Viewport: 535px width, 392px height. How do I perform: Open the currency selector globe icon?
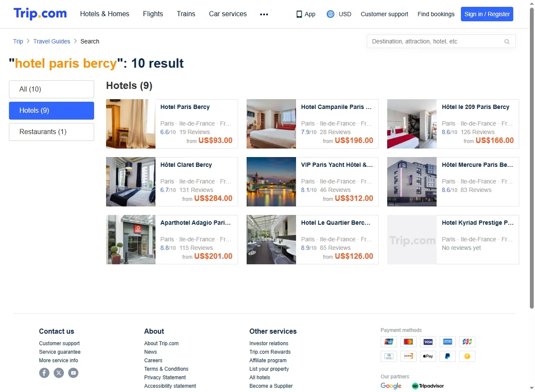(x=331, y=14)
